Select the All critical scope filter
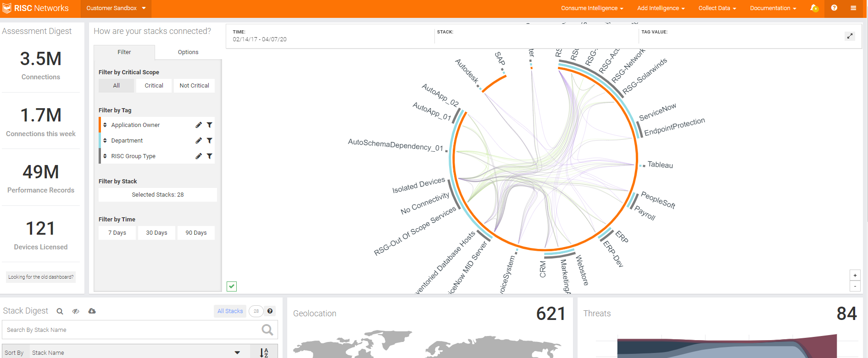 click(x=117, y=86)
